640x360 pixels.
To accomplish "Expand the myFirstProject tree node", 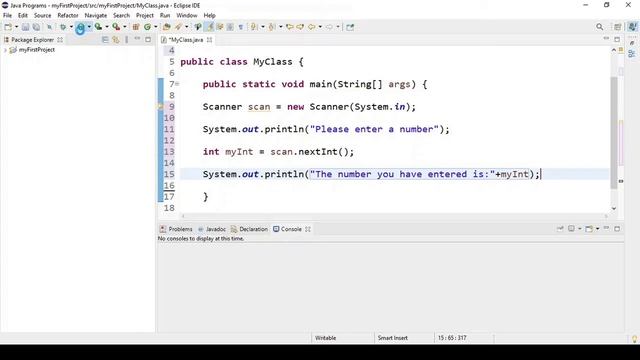I will (x=5, y=50).
